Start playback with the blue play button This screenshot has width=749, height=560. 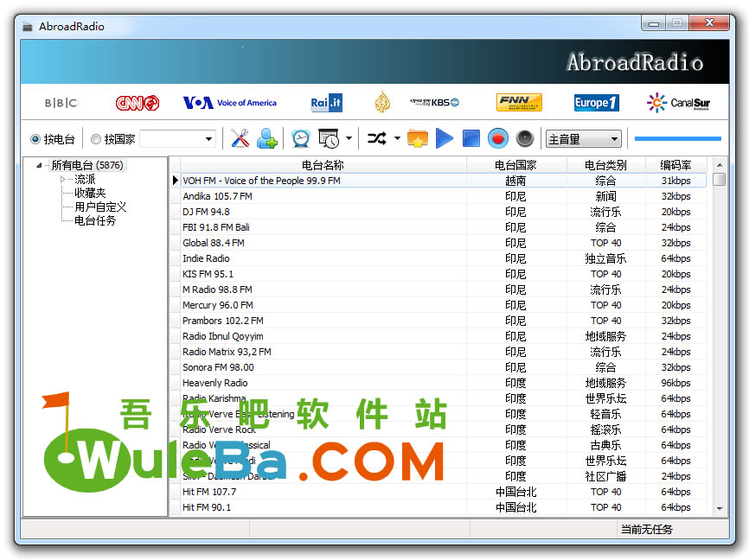[x=445, y=138]
